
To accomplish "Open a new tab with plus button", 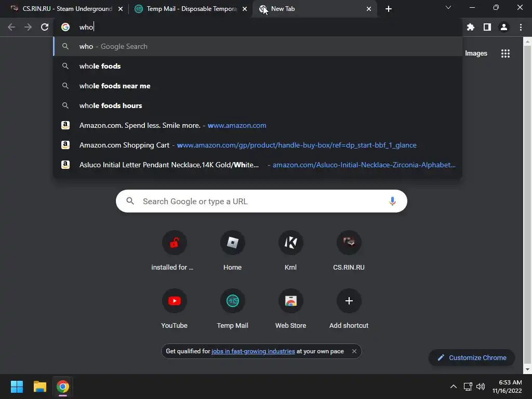I will 389,9.
